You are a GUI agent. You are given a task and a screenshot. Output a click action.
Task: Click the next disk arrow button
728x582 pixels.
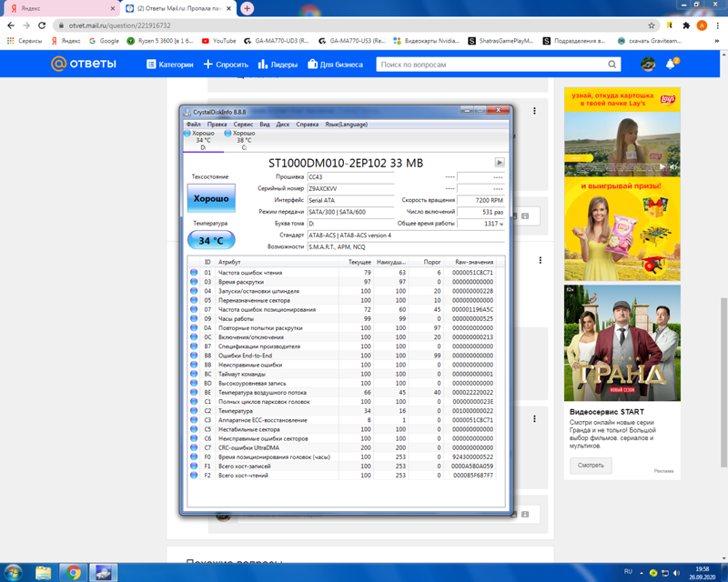click(x=499, y=163)
